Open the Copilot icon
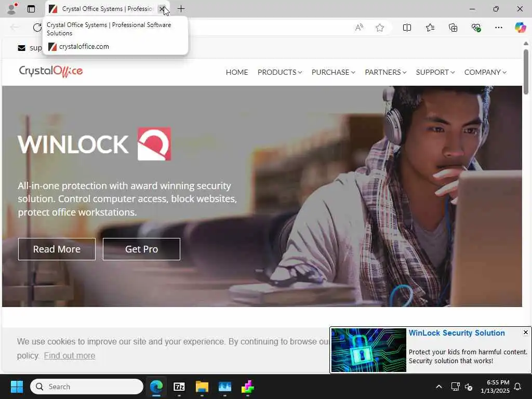This screenshot has width=532, height=399. (520, 28)
